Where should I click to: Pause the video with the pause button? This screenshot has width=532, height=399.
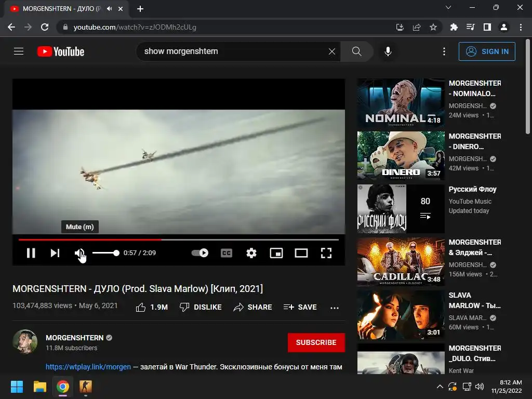point(31,253)
